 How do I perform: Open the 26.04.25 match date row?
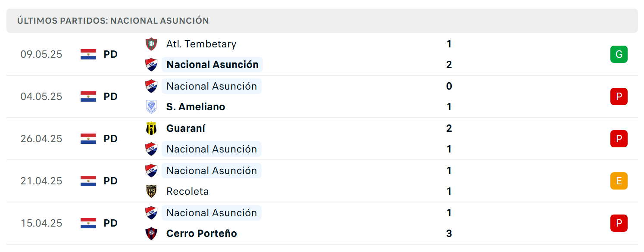coord(322,139)
